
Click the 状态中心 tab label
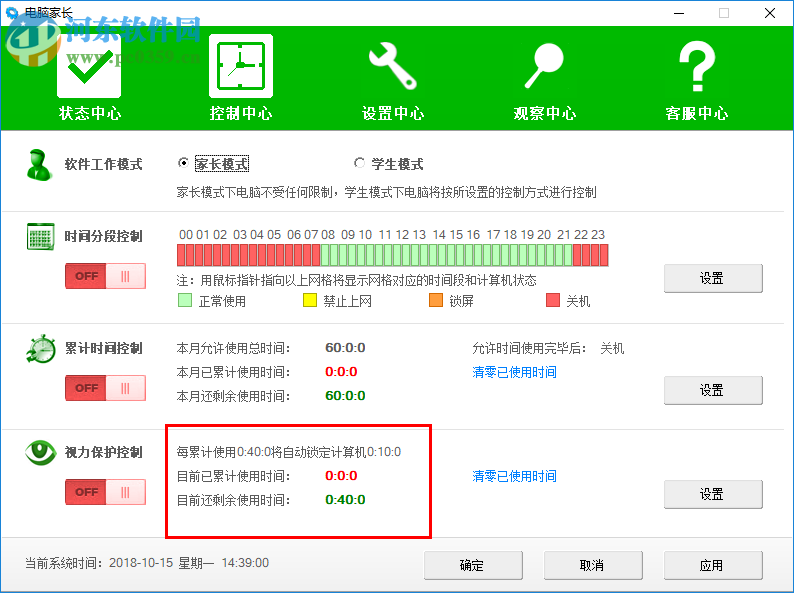[90, 113]
